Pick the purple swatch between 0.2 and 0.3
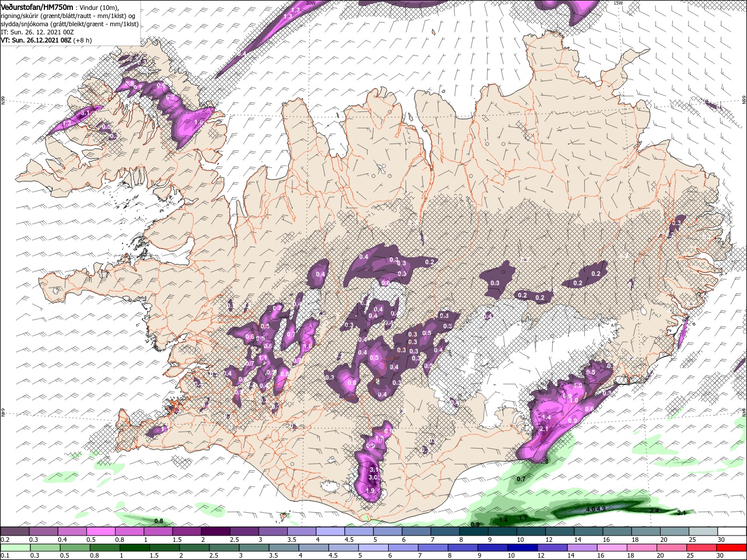This screenshot has height=560, width=747. tap(15, 531)
